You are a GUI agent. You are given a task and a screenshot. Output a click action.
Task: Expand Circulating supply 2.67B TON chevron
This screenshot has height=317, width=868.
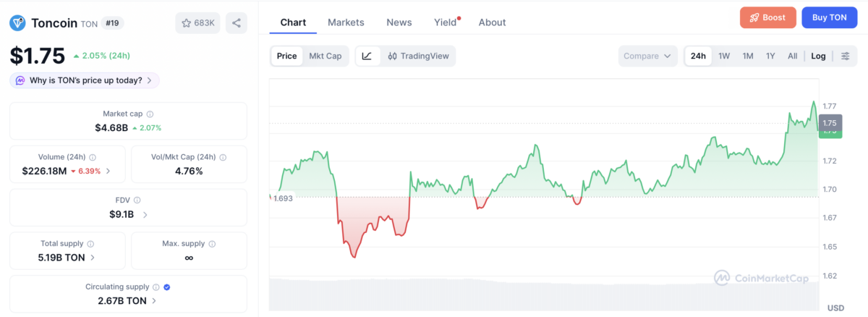(x=154, y=301)
